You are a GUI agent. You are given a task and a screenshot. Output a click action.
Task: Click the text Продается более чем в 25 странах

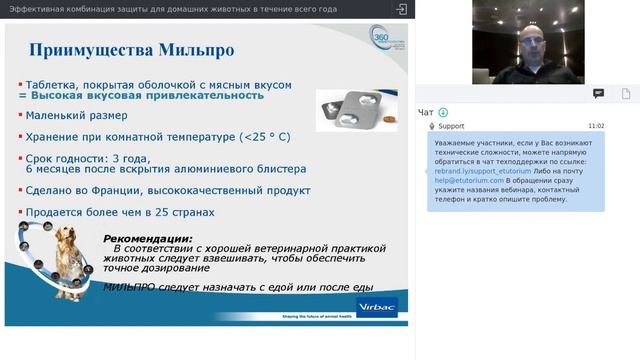click(x=120, y=212)
